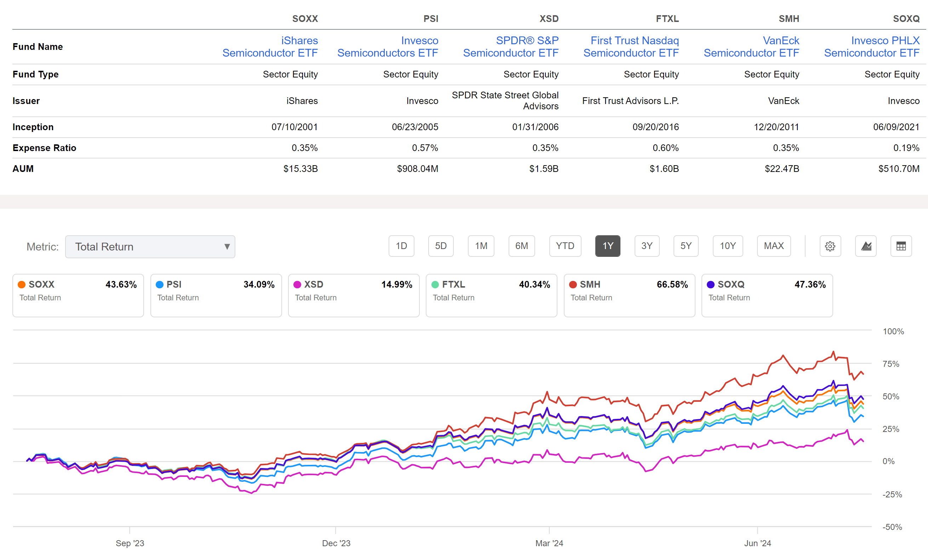The width and height of the screenshot is (928, 560).
Task: Switch to area chart view icon
Action: [866, 246]
